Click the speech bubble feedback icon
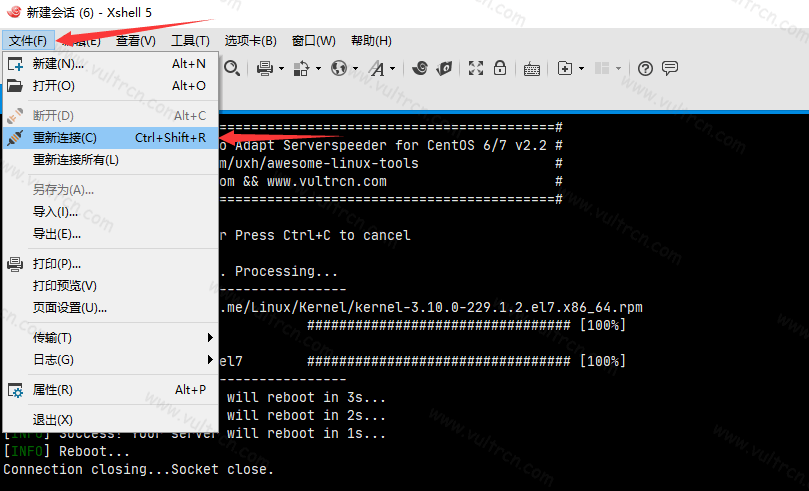This screenshot has height=491, width=809. [670, 68]
